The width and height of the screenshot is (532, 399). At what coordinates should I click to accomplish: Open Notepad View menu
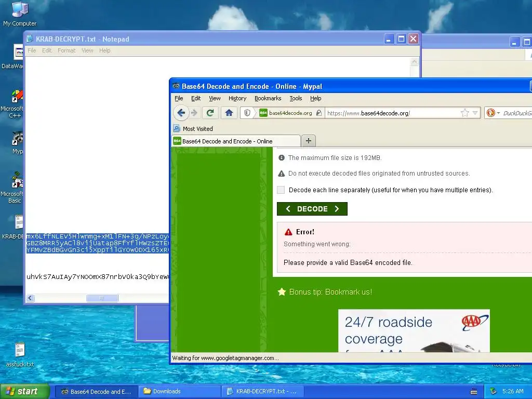pyautogui.click(x=87, y=50)
